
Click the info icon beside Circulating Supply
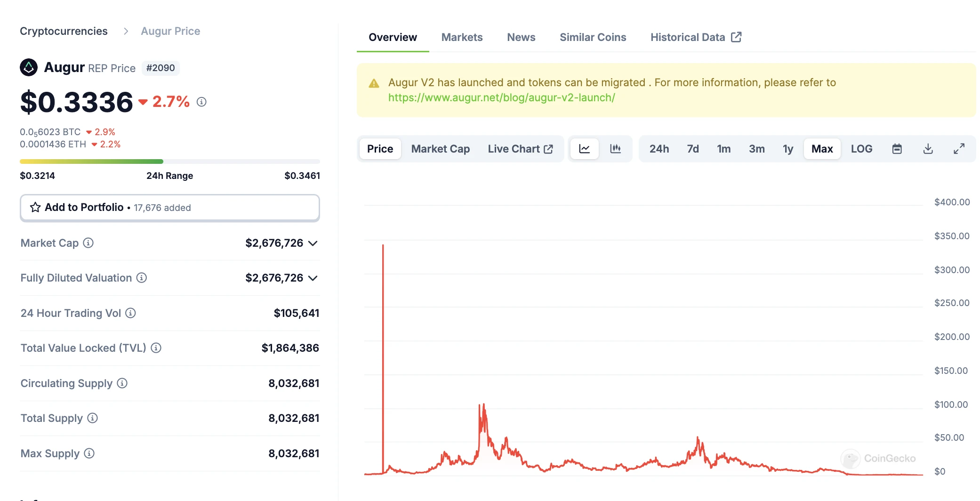point(122,383)
